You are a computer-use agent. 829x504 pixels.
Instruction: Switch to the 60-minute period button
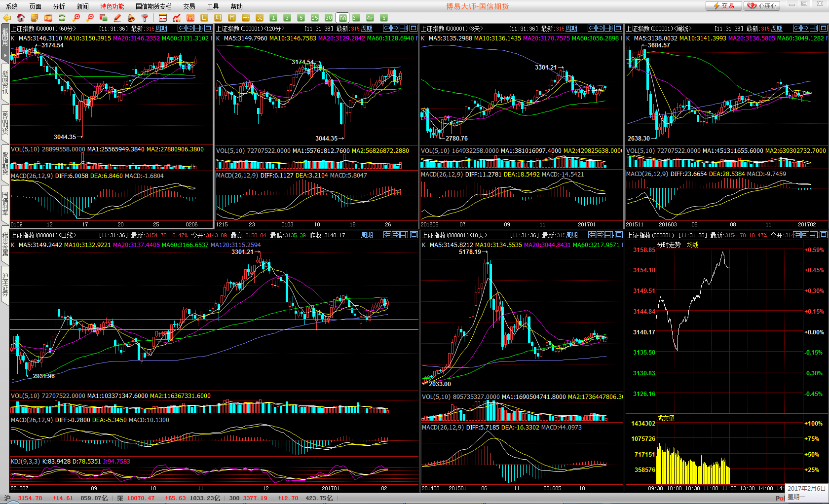tap(342, 18)
